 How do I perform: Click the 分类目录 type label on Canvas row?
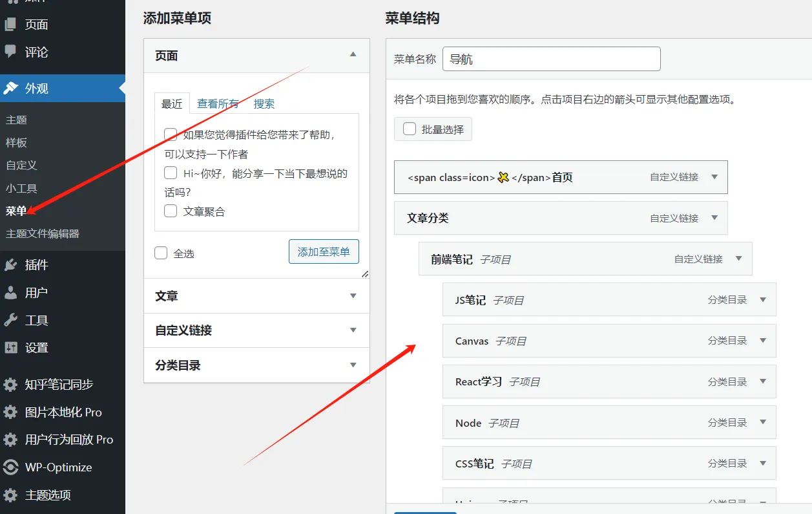click(x=727, y=341)
